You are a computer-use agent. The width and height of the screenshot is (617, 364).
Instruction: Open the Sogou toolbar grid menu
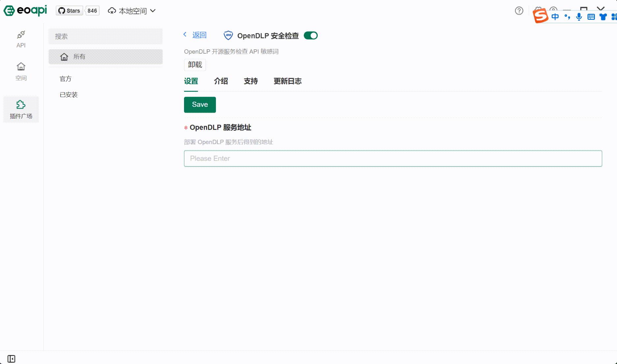614,16
